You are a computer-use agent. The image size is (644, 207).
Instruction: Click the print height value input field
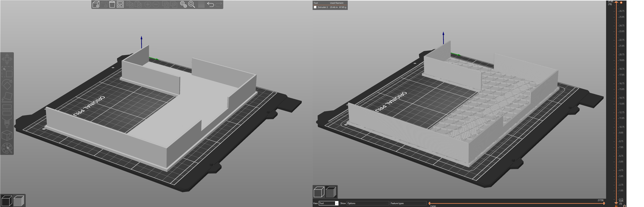(x=611, y=2)
